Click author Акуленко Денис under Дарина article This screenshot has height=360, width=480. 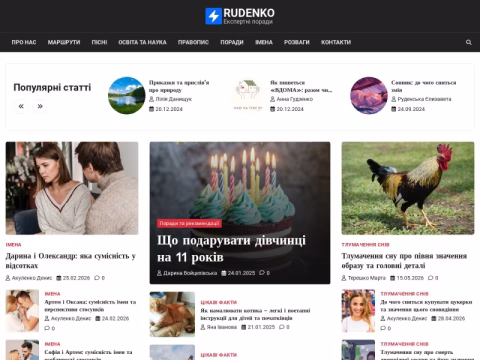click(32, 278)
